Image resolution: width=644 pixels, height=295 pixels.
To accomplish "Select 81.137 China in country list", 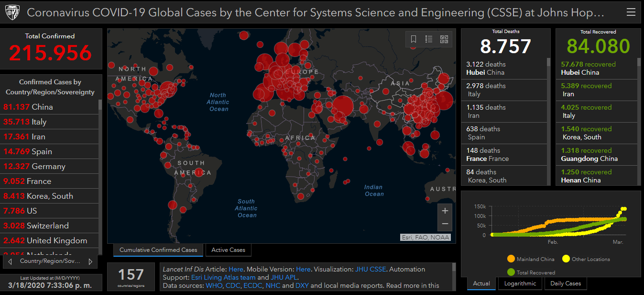I will coord(50,107).
